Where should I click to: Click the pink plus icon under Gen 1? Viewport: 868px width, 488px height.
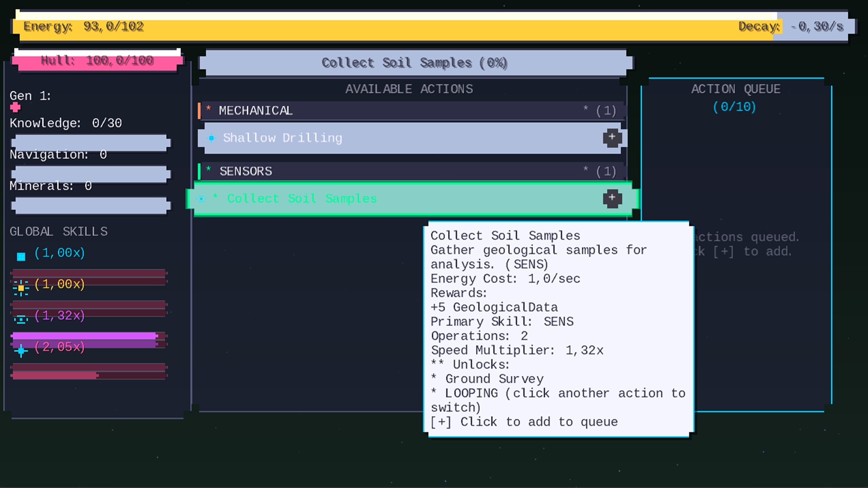click(x=15, y=108)
